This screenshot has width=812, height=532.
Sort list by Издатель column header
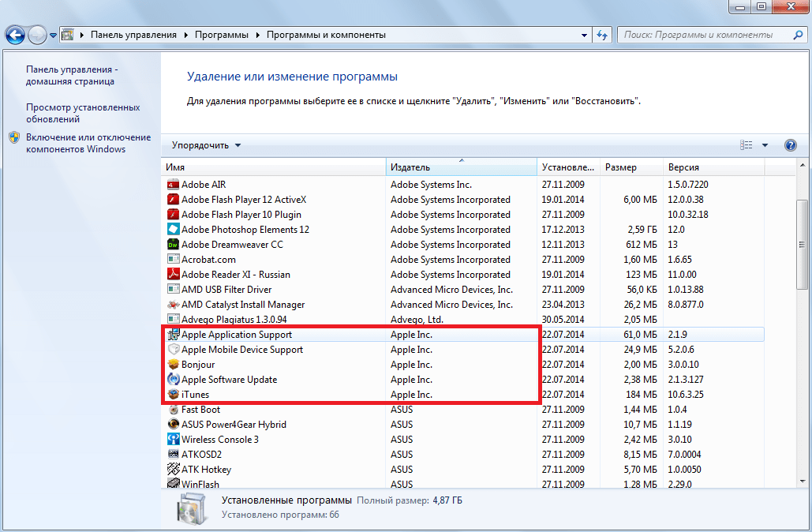point(461,167)
